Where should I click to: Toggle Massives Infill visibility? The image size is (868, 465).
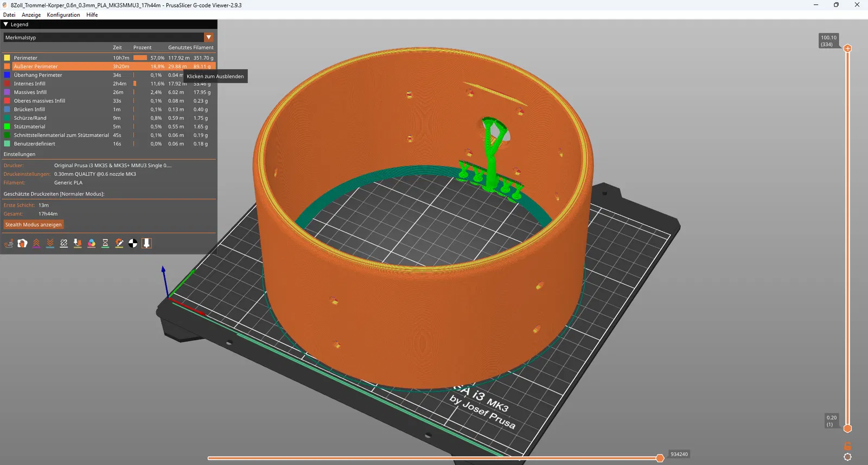tap(108, 92)
